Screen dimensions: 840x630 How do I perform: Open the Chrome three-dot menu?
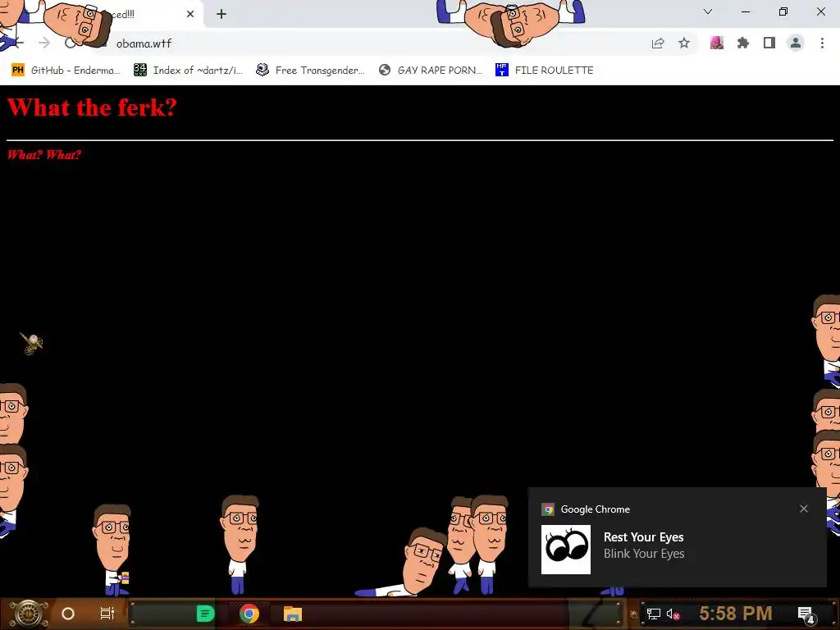click(822, 43)
